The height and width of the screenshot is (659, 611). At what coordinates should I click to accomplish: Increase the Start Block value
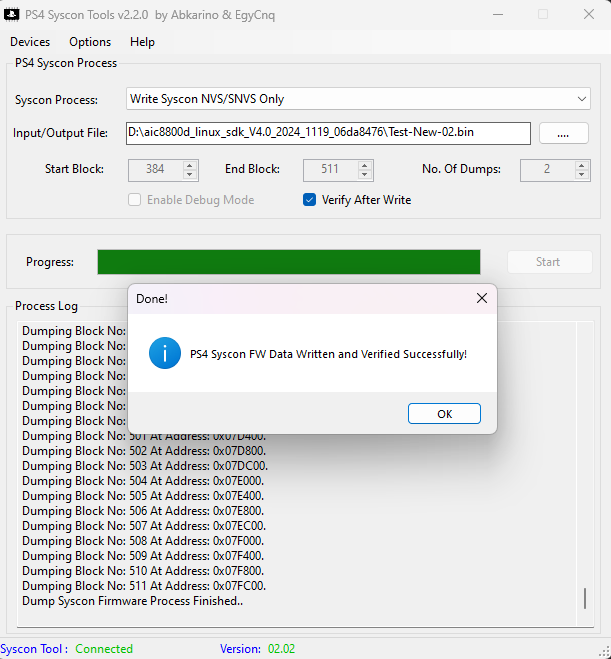tap(190, 165)
